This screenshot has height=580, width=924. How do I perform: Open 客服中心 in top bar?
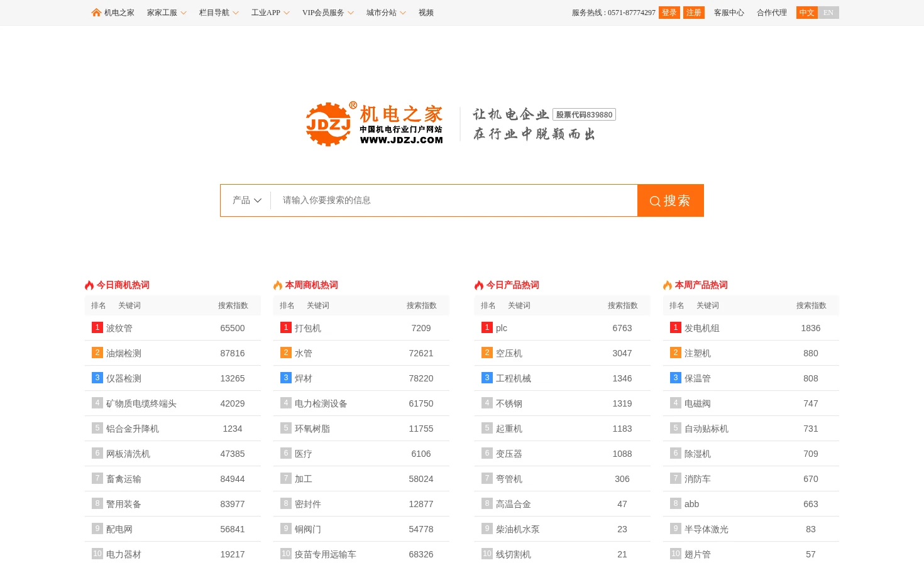(729, 13)
